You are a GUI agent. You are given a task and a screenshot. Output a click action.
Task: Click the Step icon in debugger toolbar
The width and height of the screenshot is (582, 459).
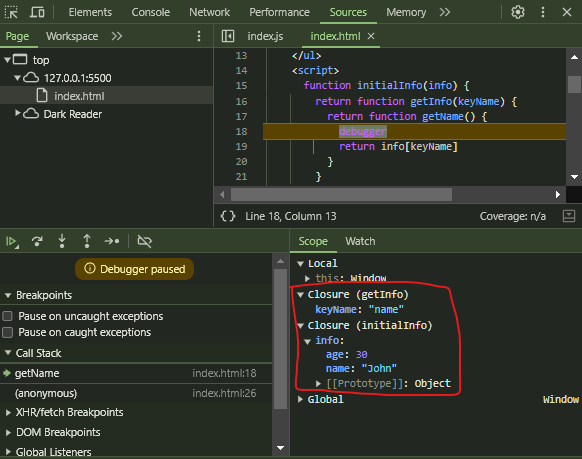click(112, 241)
